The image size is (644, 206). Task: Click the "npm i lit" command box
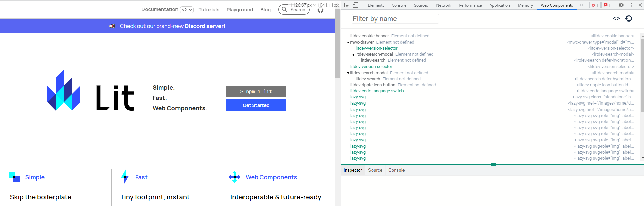point(256,91)
